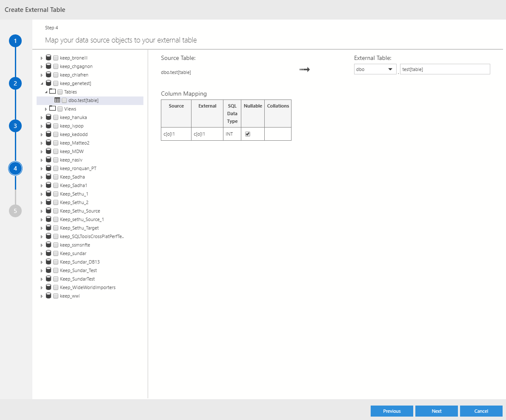Select Keep_Sundar_DB13 tree label
This screenshot has height=420, width=506.
[x=80, y=262]
